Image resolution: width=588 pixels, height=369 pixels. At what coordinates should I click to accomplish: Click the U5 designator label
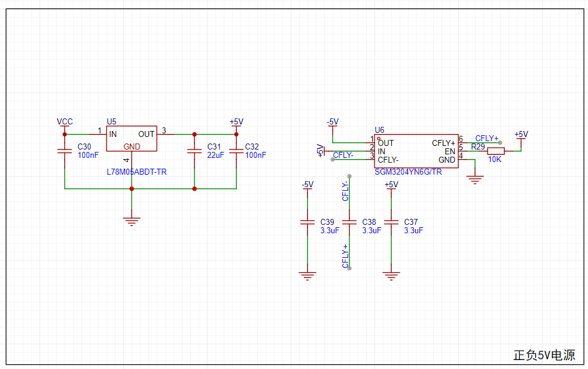[111, 121]
